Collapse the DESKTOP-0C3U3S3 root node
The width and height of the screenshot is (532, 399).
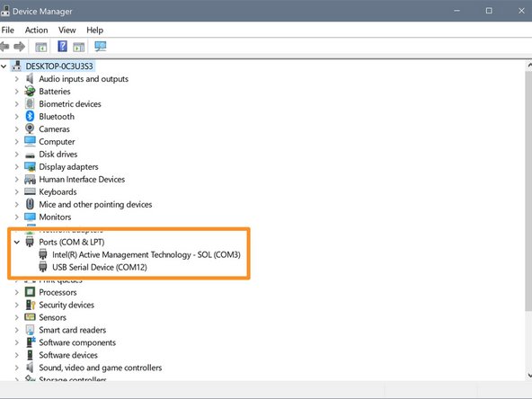coord(4,66)
